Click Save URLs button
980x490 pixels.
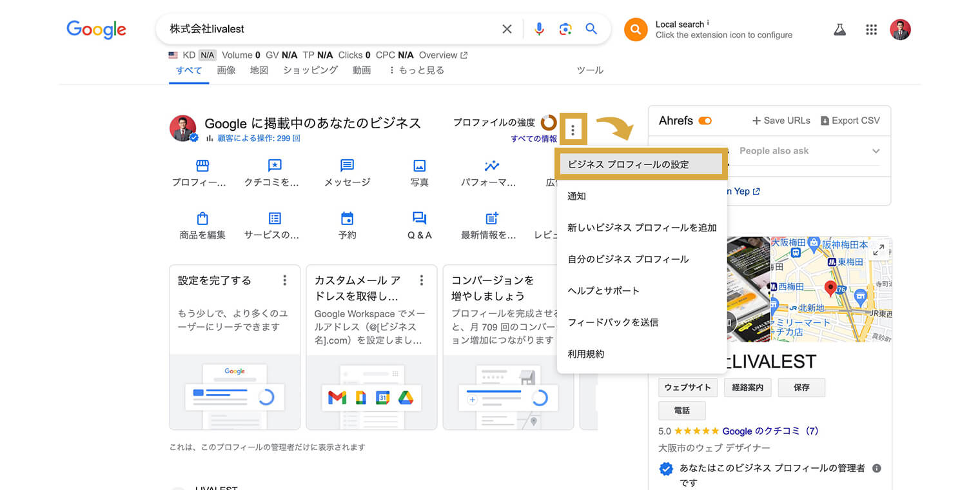pos(781,121)
